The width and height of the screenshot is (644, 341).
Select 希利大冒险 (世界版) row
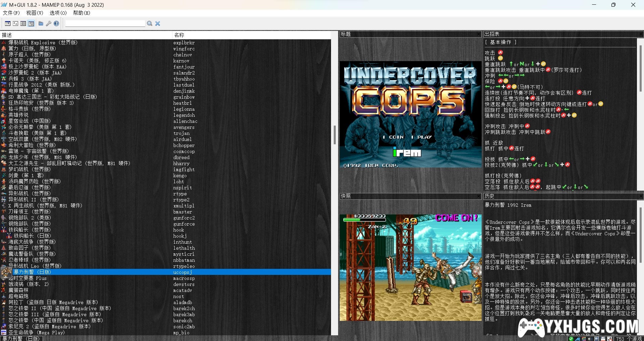click(166, 145)
